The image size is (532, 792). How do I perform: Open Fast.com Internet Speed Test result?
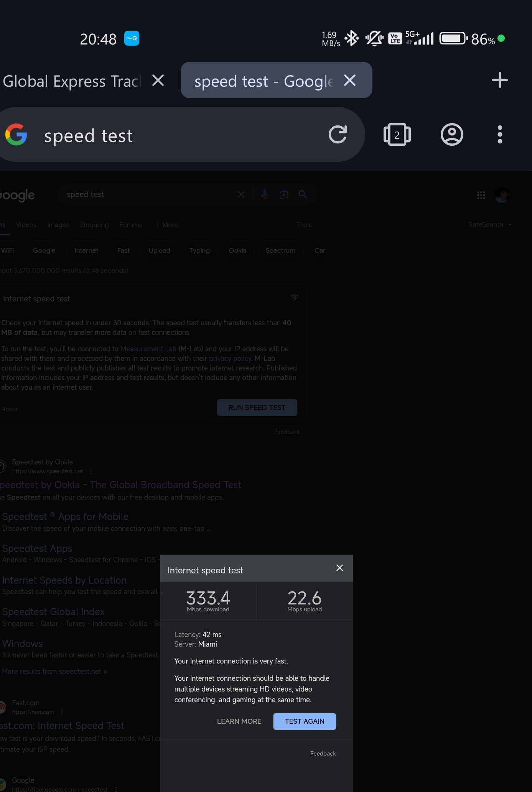pyautogui.click(x=62, y=726)
